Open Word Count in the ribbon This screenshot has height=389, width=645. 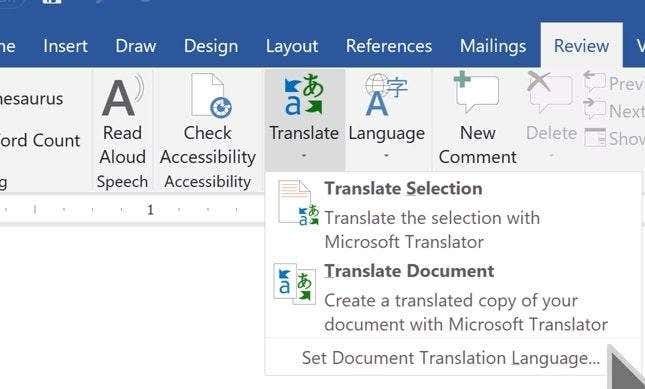pos(40,141)
